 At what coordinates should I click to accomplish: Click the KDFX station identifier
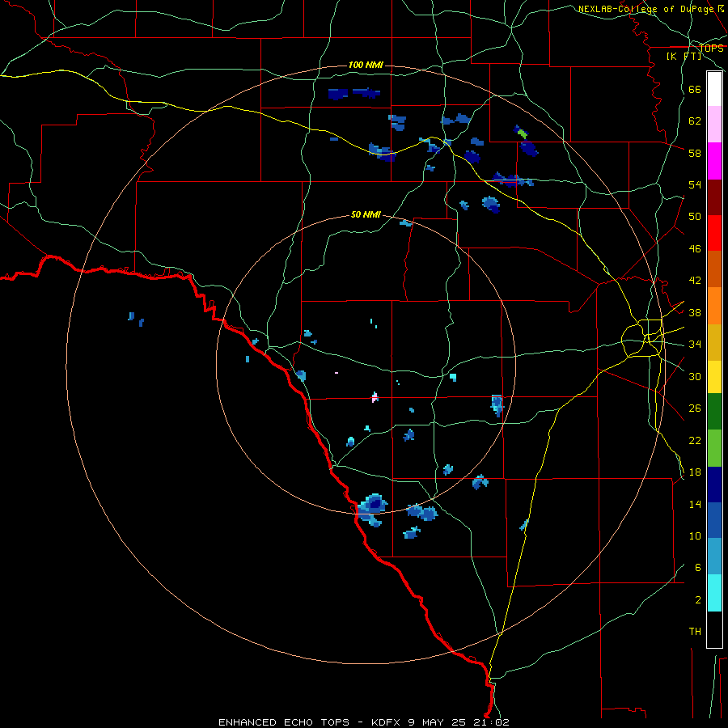point(387,722)
